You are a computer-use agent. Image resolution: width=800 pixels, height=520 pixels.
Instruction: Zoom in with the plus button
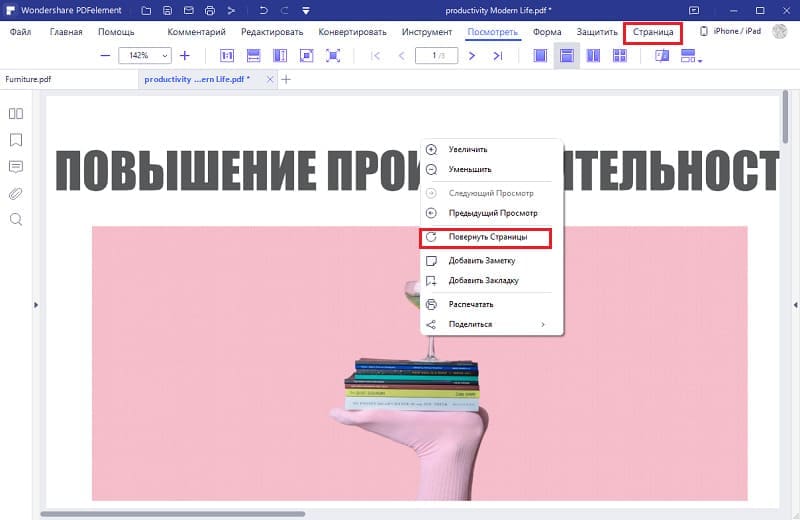pos(185,55)
